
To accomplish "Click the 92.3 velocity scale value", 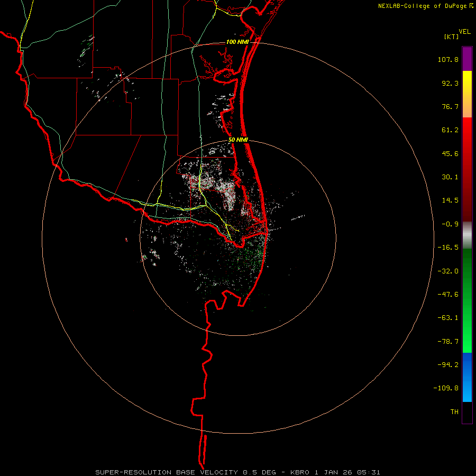I will 450,83.
